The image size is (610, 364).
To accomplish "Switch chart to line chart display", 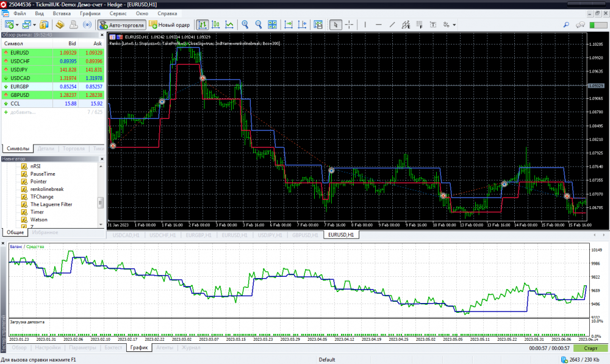I will pos(229,25).
